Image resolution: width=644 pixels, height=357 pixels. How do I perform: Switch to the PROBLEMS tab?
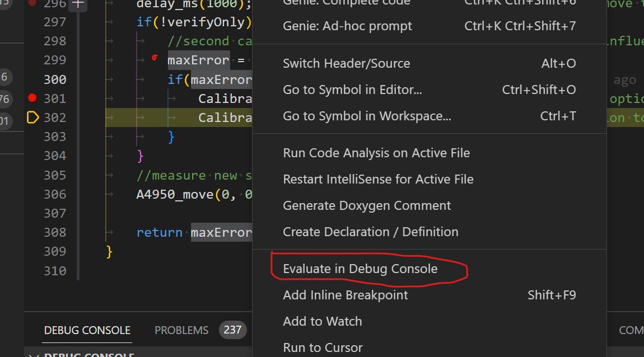pos(181,330)
